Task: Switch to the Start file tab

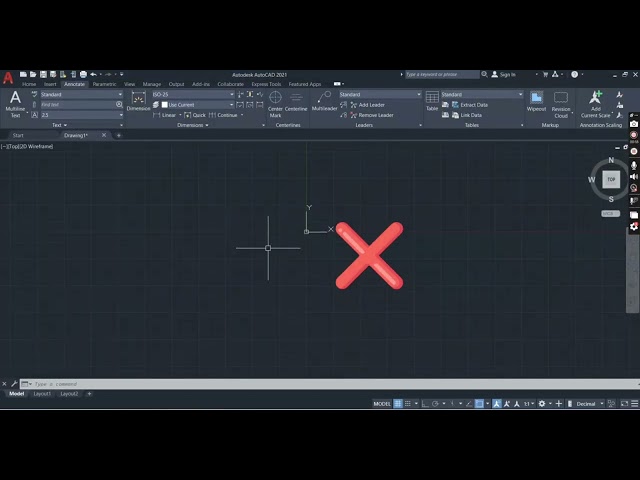Action: tap(18, 136)
